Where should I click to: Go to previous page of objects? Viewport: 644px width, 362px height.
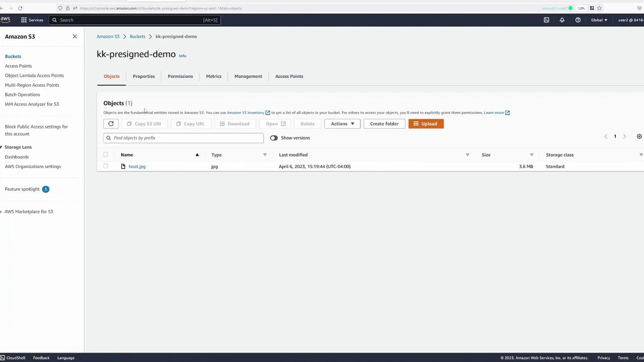click(x=606, y=137)
